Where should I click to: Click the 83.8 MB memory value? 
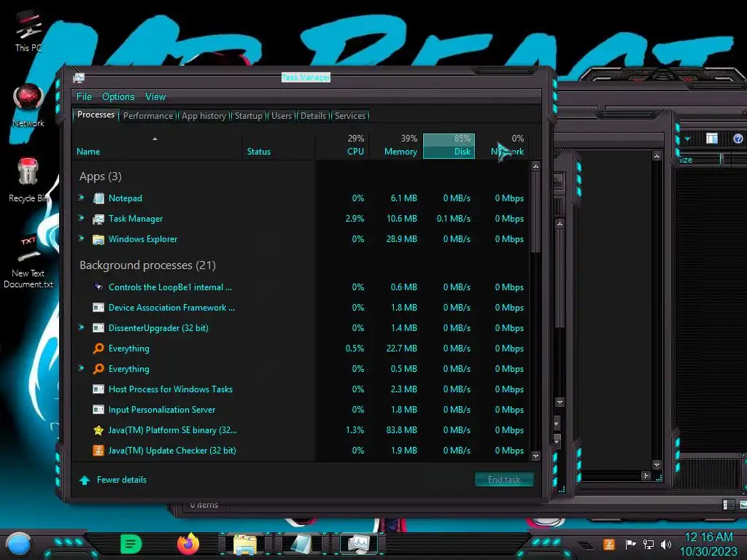[402, 430]
